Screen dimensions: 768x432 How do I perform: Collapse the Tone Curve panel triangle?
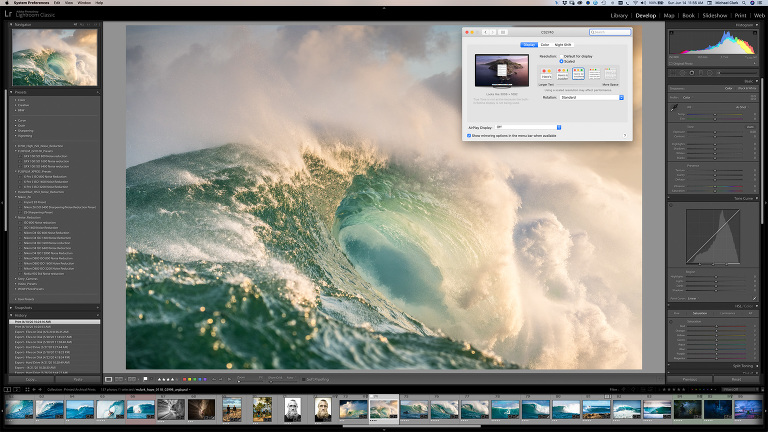[757, 198]
